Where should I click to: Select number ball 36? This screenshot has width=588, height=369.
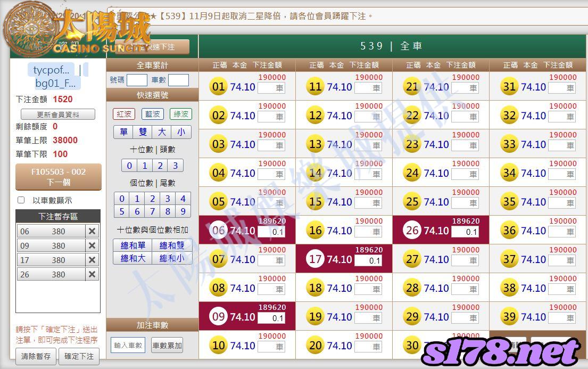[x=509, y=231]
